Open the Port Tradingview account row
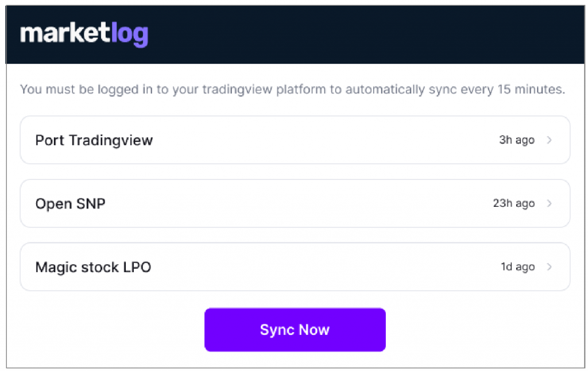The image size is (588, 371). 295,140
